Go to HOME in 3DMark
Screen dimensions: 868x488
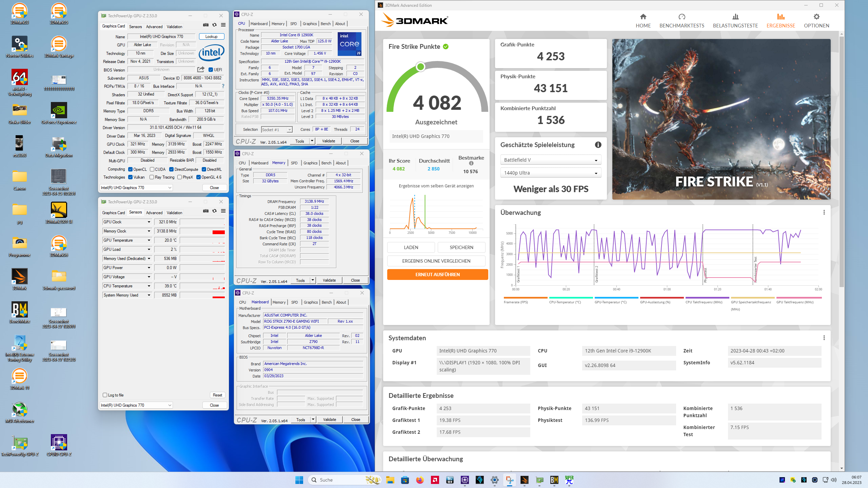point(643,21)
